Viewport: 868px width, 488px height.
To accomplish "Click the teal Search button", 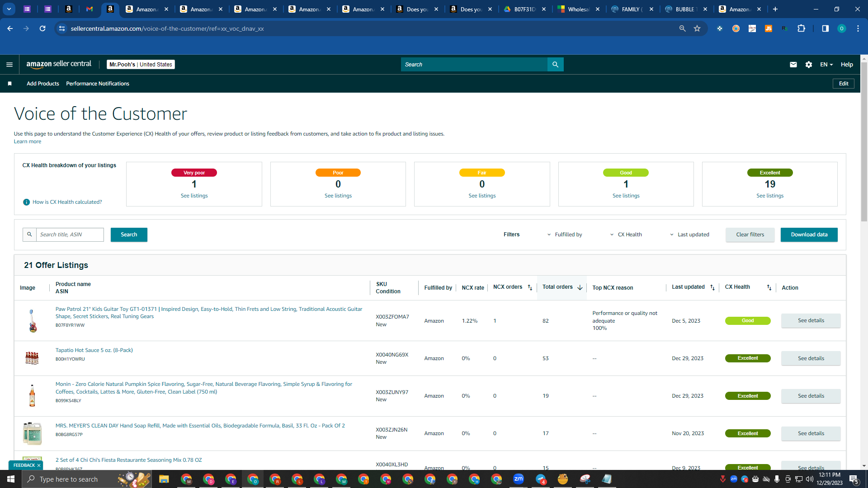I will (x=129, y=235).
